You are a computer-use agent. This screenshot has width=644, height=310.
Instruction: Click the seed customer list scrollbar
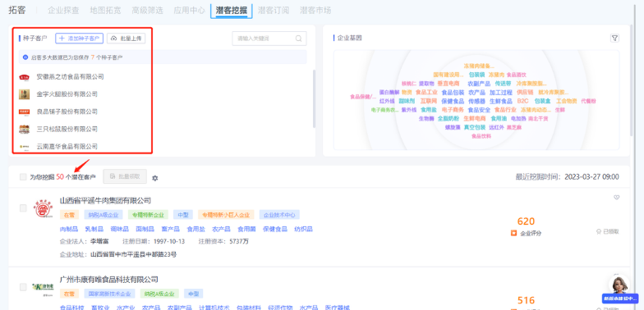[x=314, y=98]
